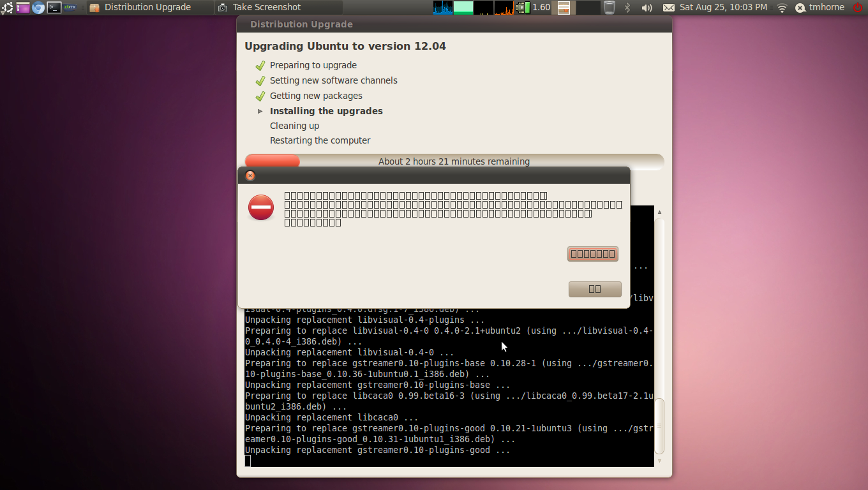The image size is (868, 490).
Task: Launch Chromium browser from top panel
Action: 38,8
